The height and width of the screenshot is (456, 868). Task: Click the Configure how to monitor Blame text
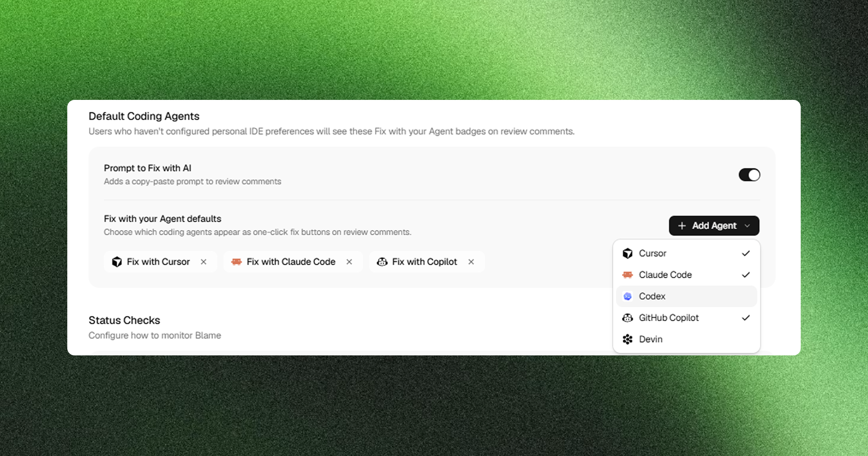click(155, 335)
